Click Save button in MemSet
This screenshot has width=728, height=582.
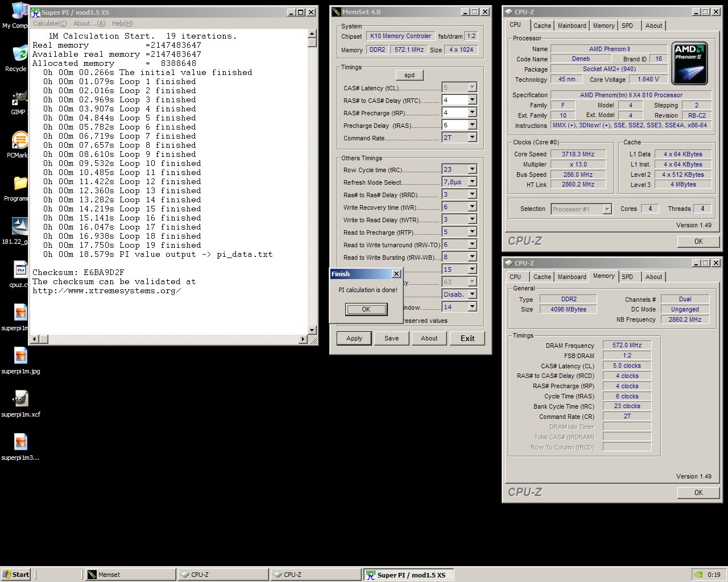tap(391, 338)
